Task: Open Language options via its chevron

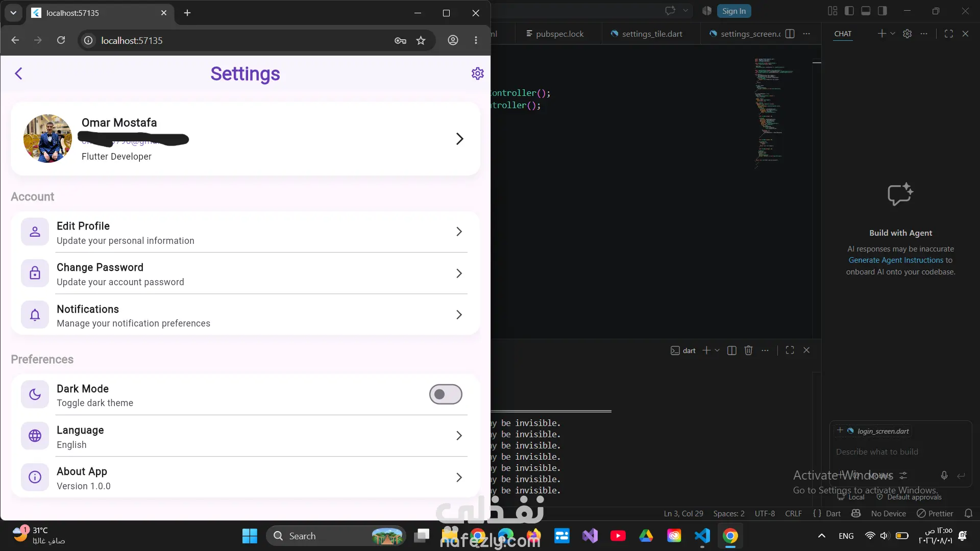Action: pos(459,436)
